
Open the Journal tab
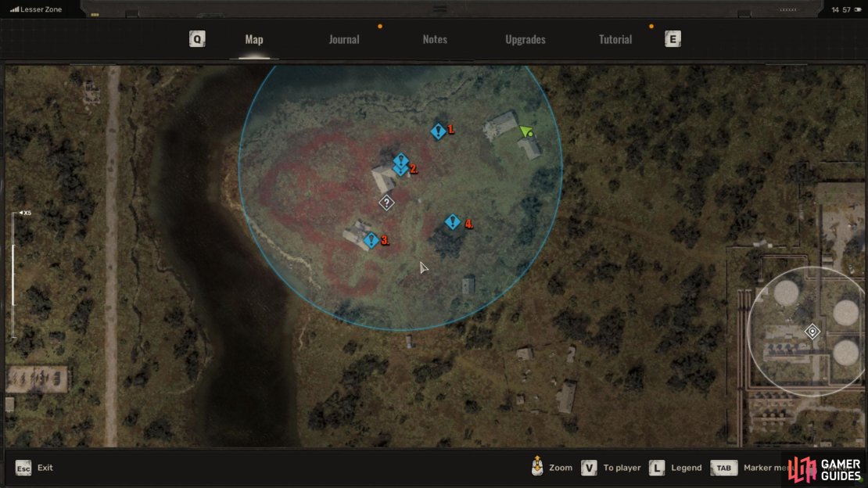[x=344, y=39]
